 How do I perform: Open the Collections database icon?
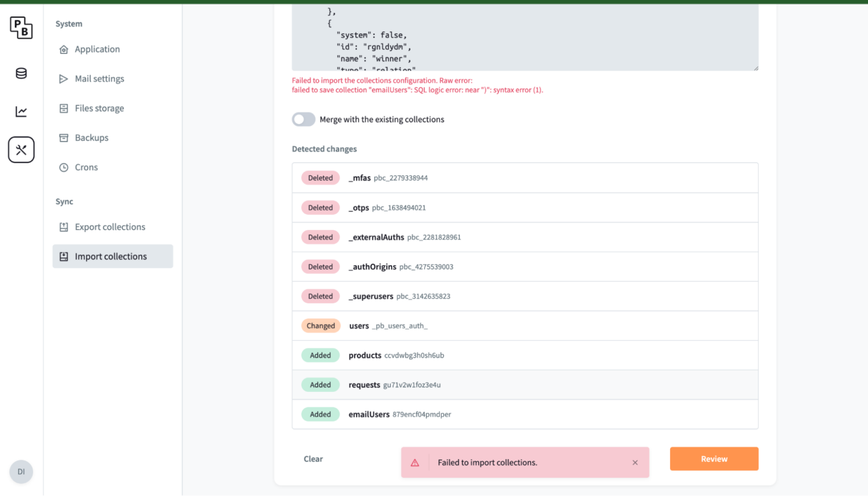tap(21, 73)
